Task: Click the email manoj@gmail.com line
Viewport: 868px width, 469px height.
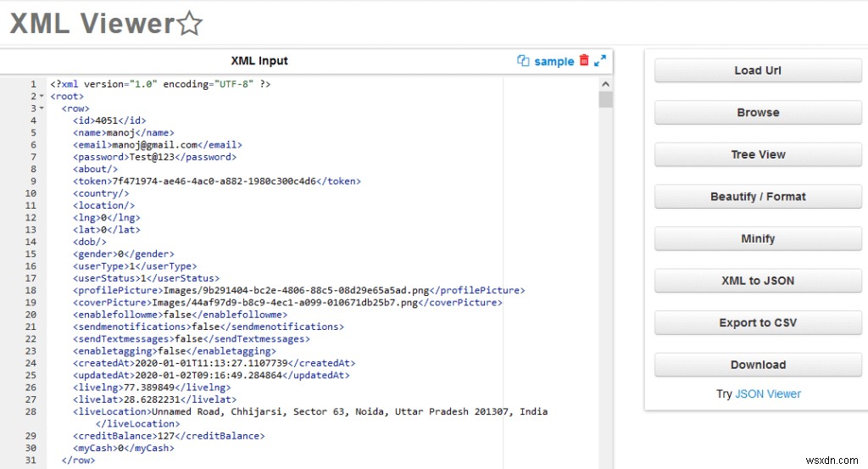Action: click(158, 145)
